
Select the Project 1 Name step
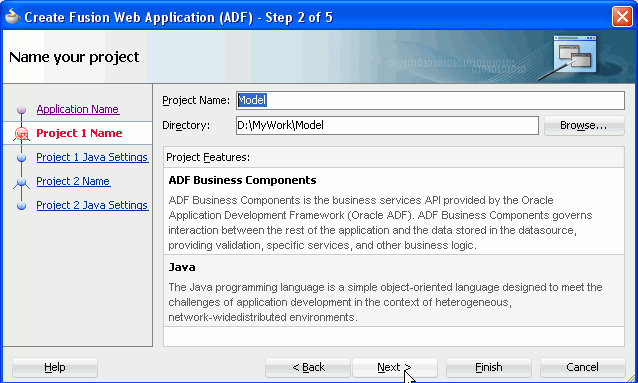[x=79, y=133]
